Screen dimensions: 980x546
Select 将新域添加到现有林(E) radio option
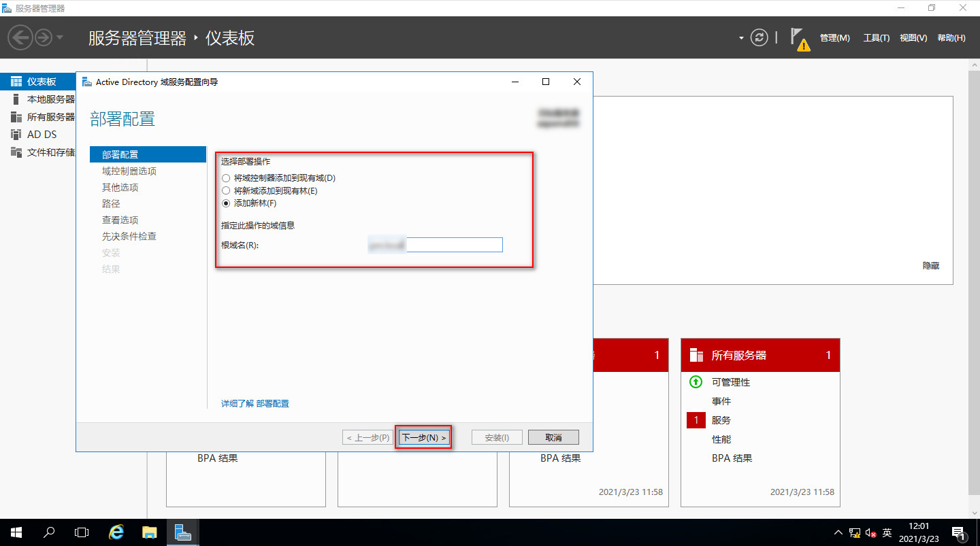coord(269,191)
